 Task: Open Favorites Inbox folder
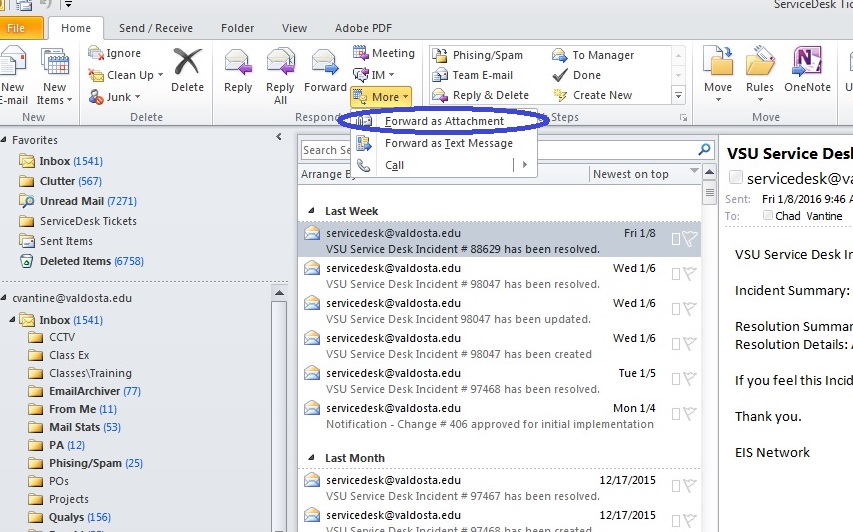pos(61,161)
